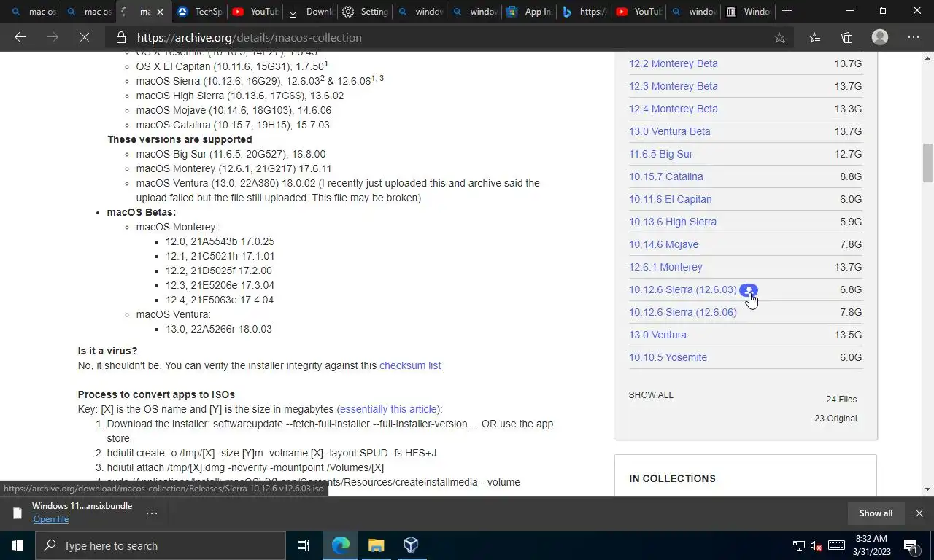Open the Edge settings and more menu
The image size is (934, 560).
click(913, 37)
